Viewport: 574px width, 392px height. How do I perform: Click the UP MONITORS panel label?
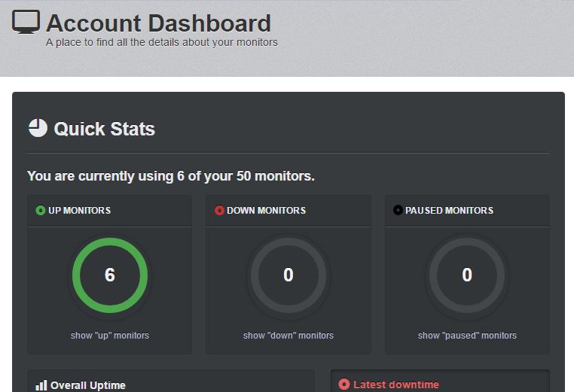click(x=79, y=211)
